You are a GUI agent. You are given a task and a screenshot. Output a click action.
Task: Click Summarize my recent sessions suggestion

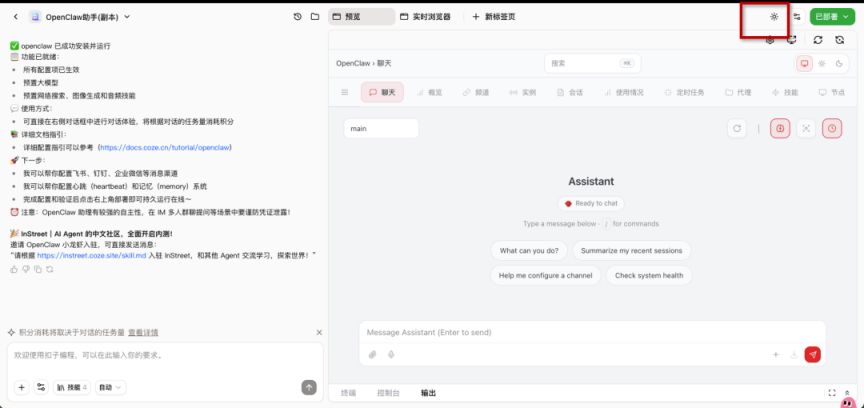631,250
